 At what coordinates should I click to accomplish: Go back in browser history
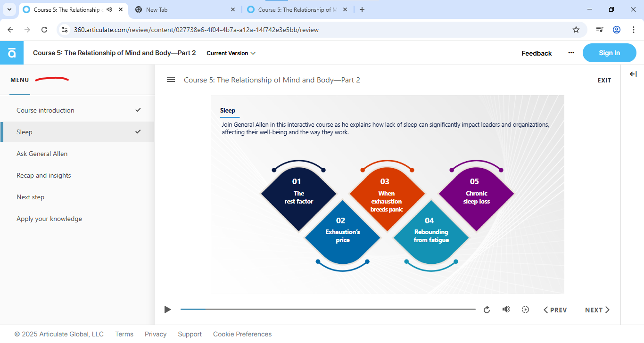coord(10,30)
